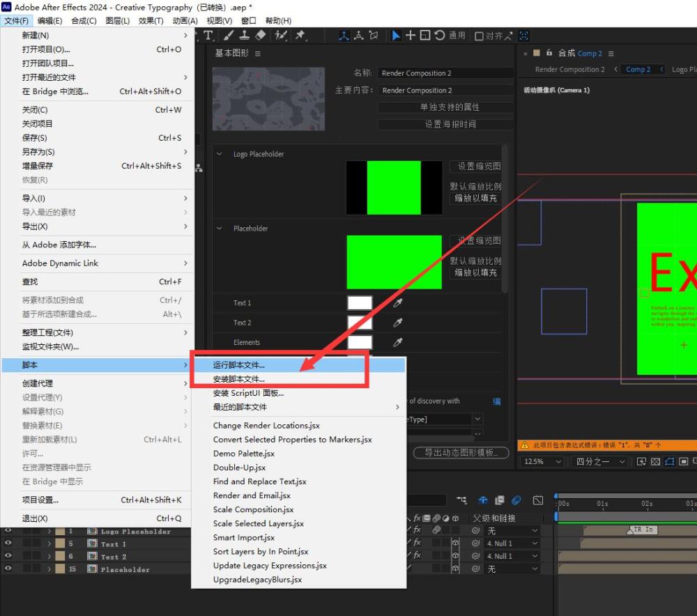Screen dimensions: 697x616
Task: Click the composition flowchart icon in timeline
Action: click(462, 500)
